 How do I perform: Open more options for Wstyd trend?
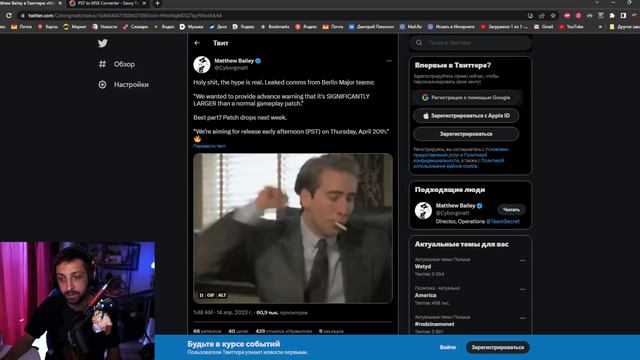pyautogui.click(x=522, y=260)
